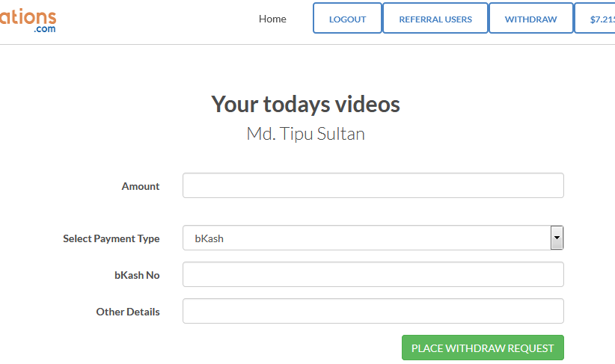Click the Other Details label
Image resolution: width=615 pixels, height=364 pixels.
127,312
